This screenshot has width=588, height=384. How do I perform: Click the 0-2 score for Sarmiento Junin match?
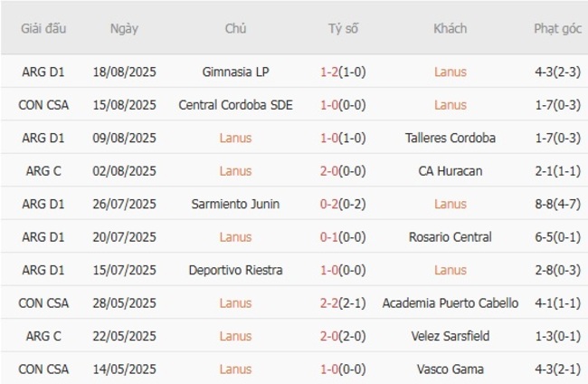(330, 205)
